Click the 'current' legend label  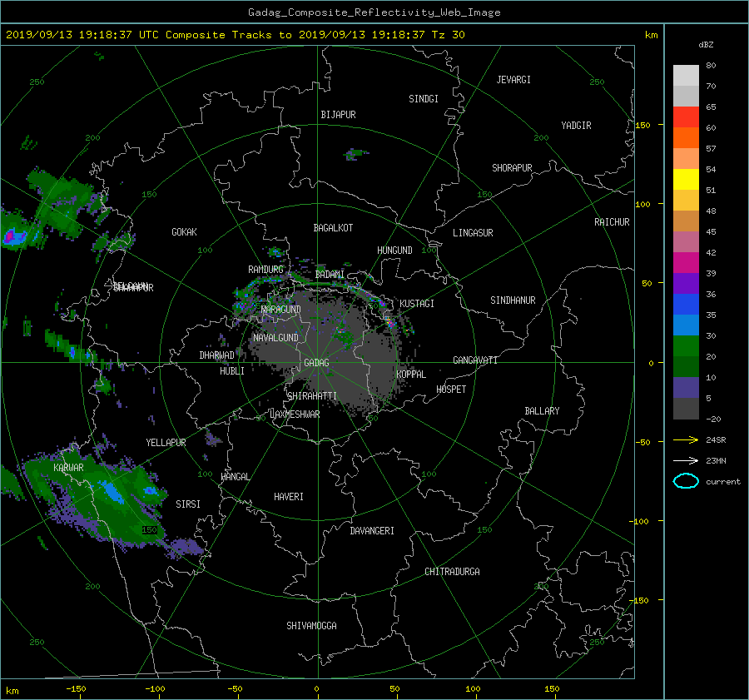click(723, 482)
